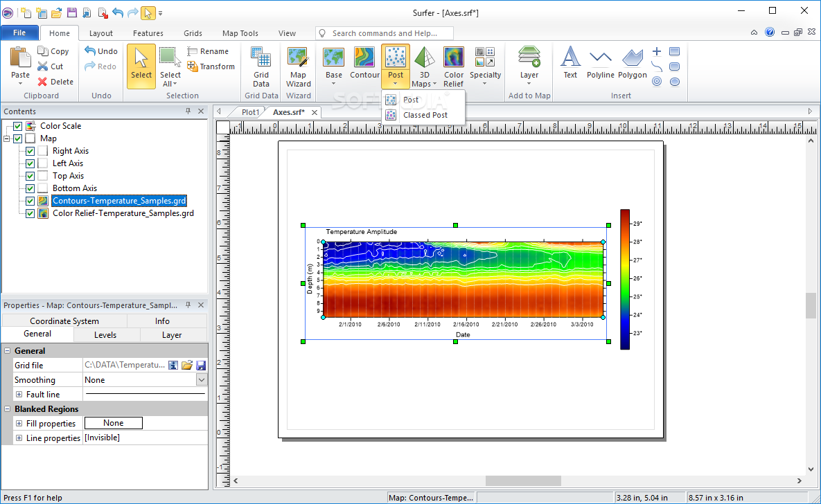Click the Rename icon
This screenshot has height=504, width=821.
click(192, 51)
